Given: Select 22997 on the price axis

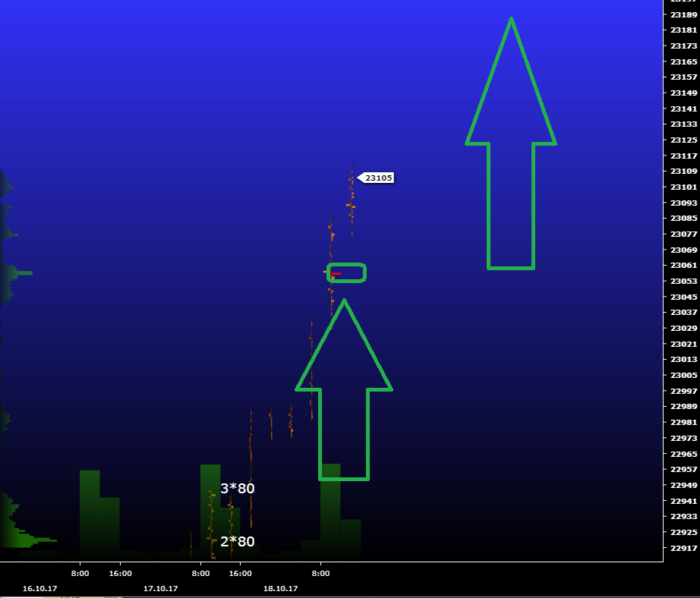Looking at the screenshot, I should [683, 391].
